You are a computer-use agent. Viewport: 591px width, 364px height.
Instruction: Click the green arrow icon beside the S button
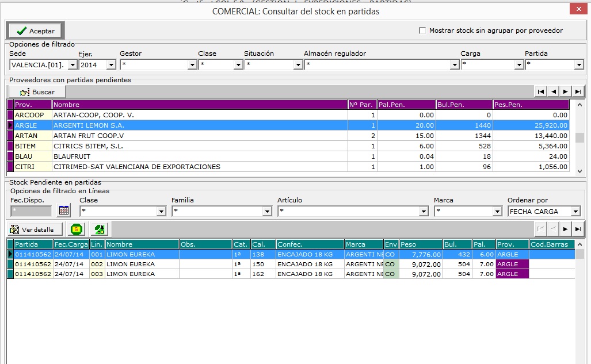100,229
